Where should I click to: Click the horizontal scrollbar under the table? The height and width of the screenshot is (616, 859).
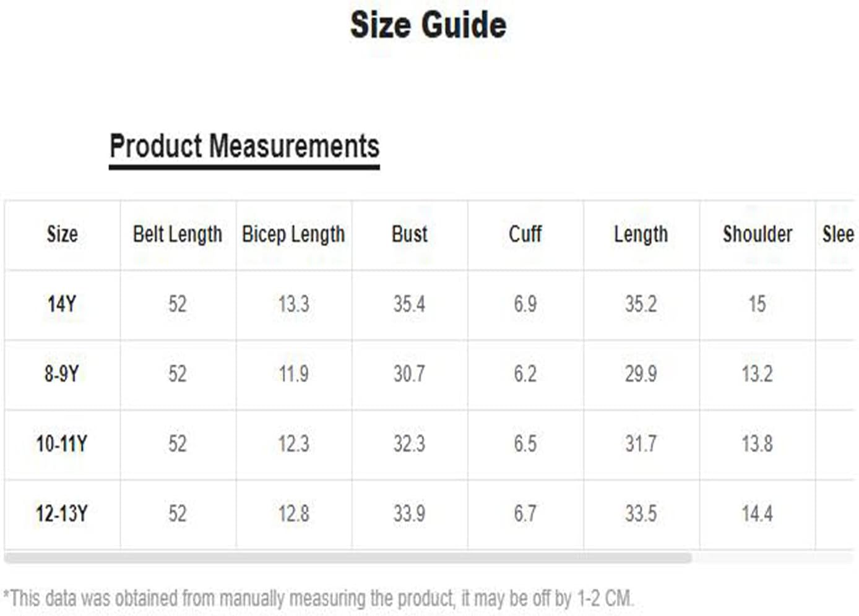[x=348, y=558]
